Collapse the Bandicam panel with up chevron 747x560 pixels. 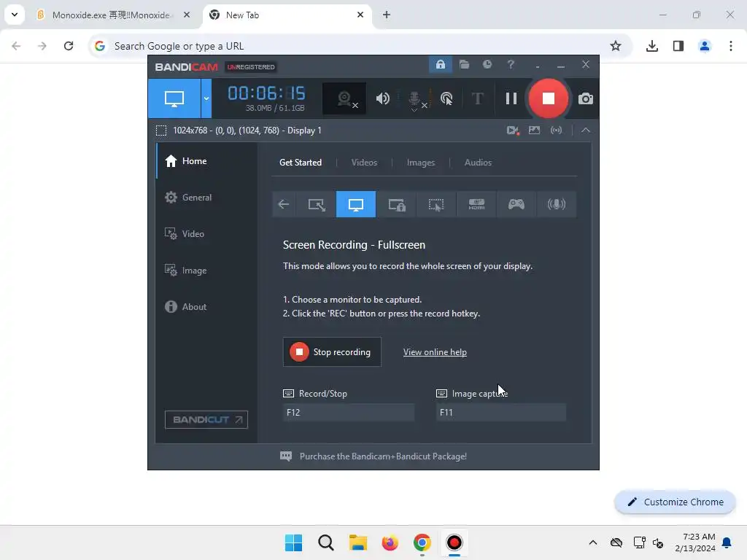(586, 130)
